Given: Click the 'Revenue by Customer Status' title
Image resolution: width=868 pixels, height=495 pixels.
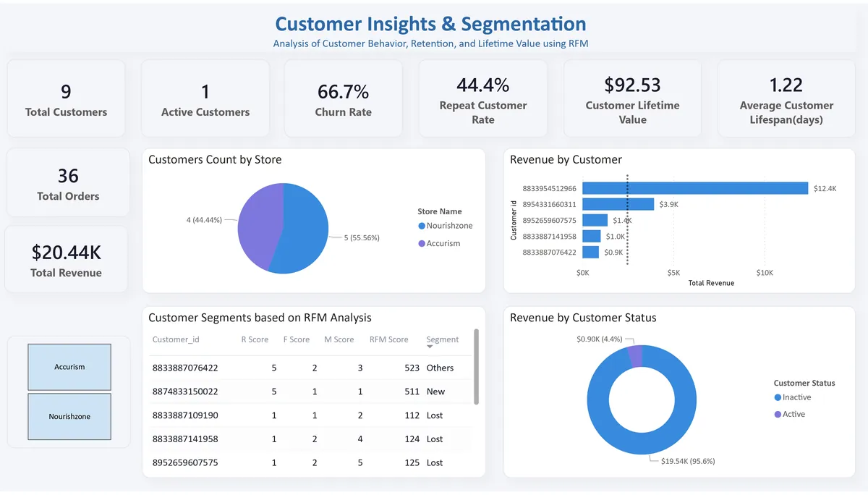Looking at the screenshot, I should pyautogui.click(x=583, y=318).
